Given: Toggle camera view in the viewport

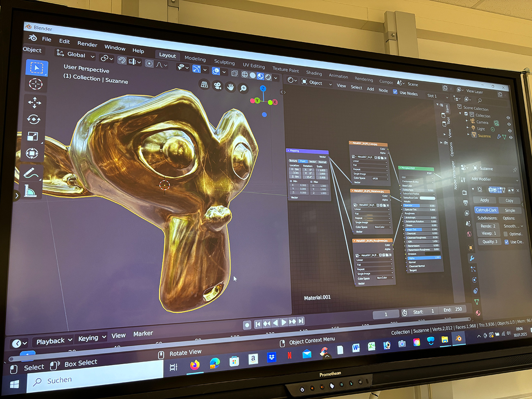Looking at the screenshot, I should [x=217, y=86].
